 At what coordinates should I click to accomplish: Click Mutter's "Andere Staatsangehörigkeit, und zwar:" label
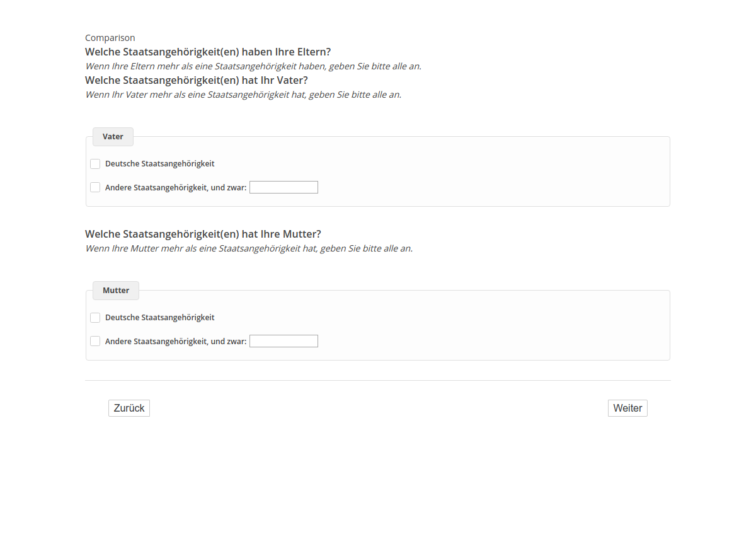pyautogui.click(x=176, y=341)
